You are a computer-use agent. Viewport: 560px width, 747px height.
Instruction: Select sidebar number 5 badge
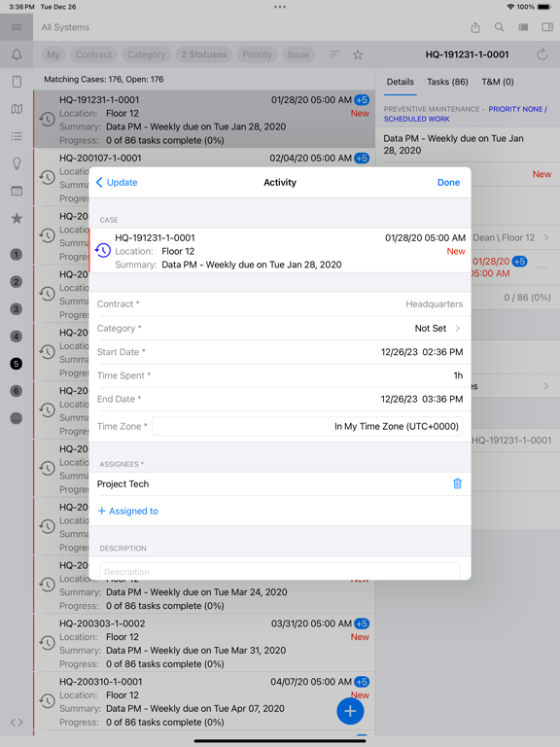click(x=17, y=364)
